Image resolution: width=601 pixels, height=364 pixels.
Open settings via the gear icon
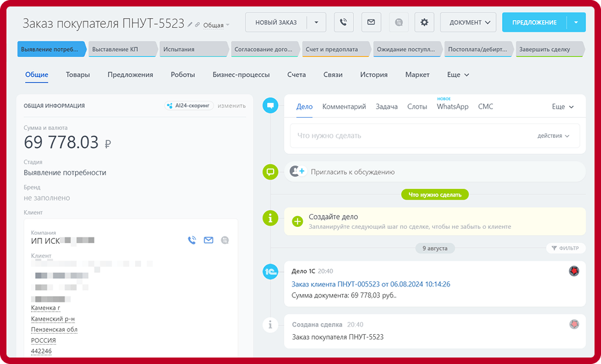pos(424,22)
